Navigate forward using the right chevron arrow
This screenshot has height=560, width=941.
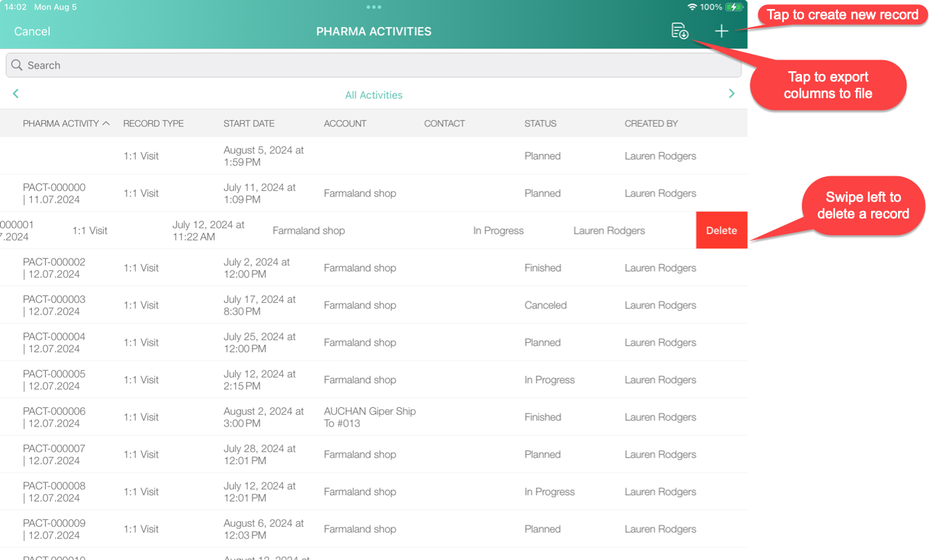[x=731, y=93]
